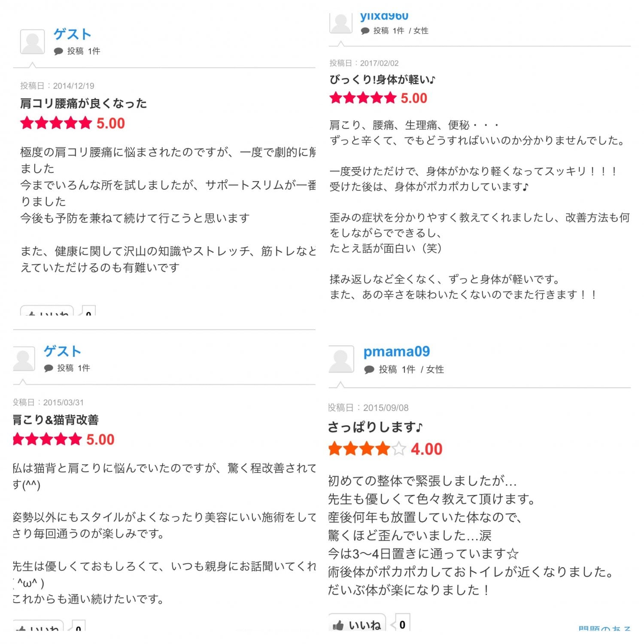Click the avatar of the 肩こり&猫背改善 reviewer

tap(24, 358)
